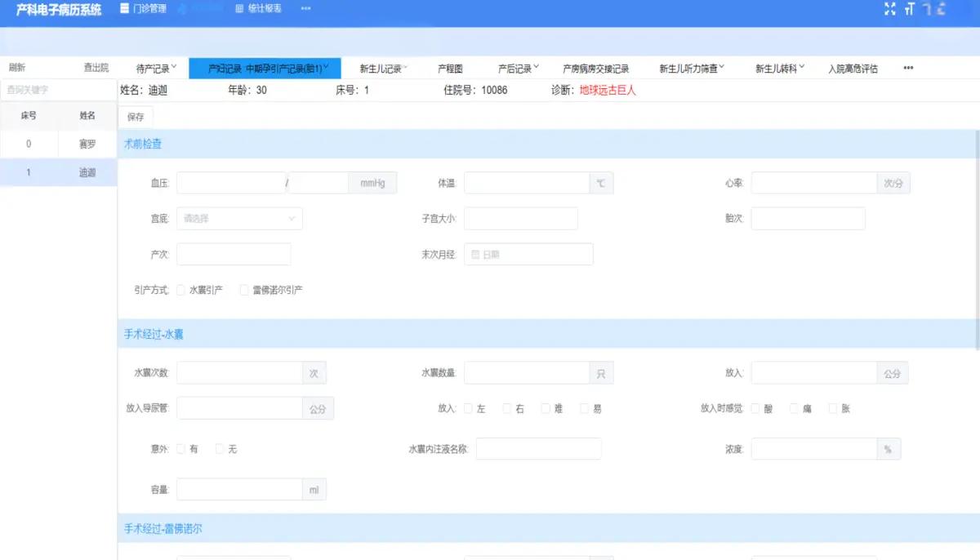980x560 pixels.
Task: Switch to the 产程图 tab
Action: (x=450, y=69)
